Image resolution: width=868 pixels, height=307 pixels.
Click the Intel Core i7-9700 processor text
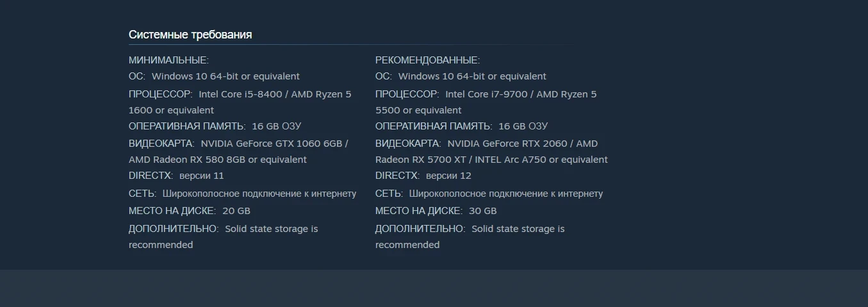pos(487,94)
